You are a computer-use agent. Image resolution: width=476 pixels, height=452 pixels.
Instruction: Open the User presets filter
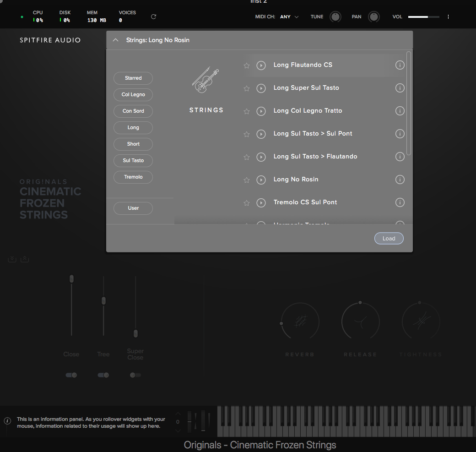point(133,208)
